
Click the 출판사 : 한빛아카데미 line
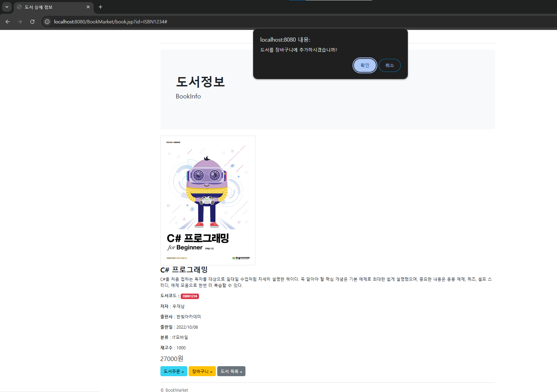click(x=181, y=317)
